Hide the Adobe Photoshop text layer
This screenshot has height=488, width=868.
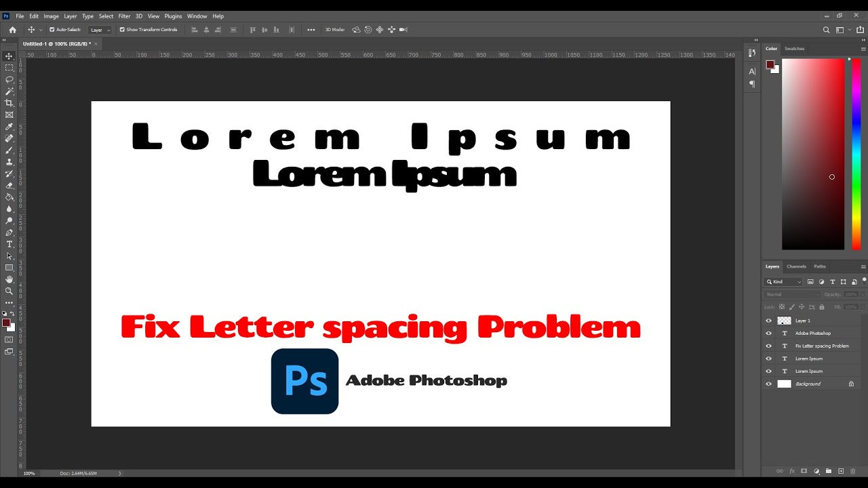coord(768,333)
